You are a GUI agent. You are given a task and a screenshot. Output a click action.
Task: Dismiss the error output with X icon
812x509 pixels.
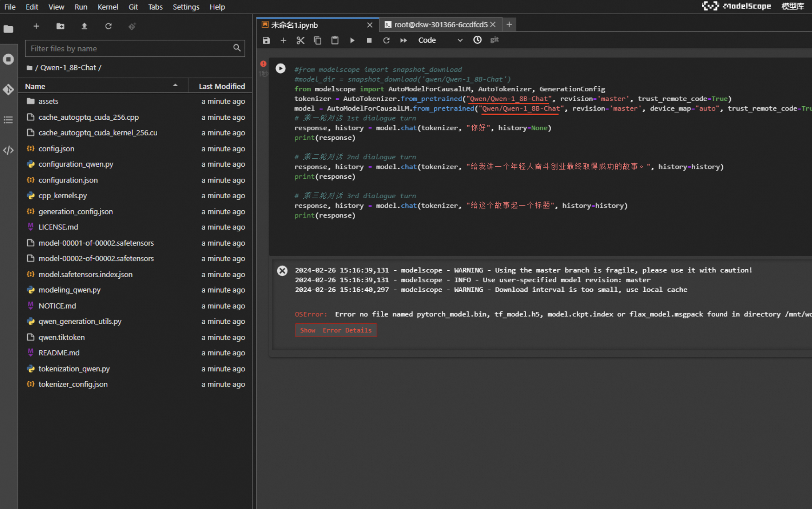[x=282, y=271]
